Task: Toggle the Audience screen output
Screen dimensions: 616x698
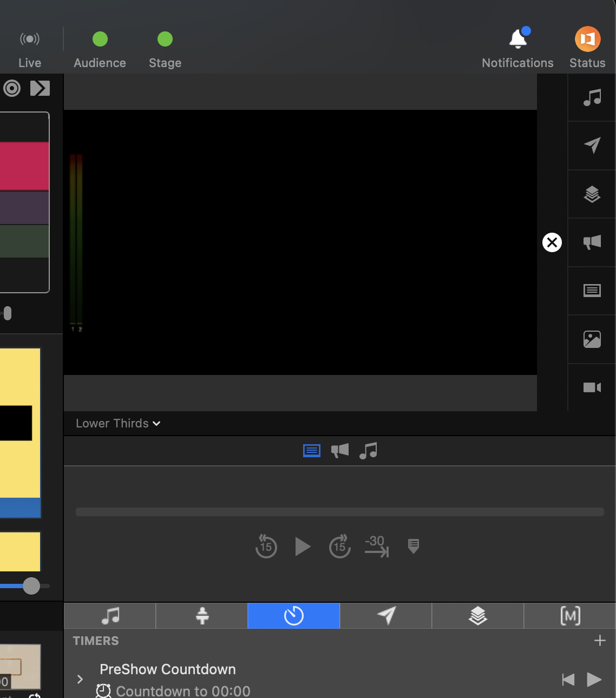Action: coord(100,39)
